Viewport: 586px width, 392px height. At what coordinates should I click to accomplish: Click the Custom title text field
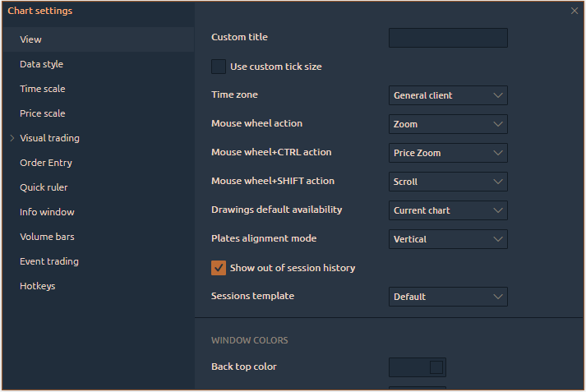[448, 38]
